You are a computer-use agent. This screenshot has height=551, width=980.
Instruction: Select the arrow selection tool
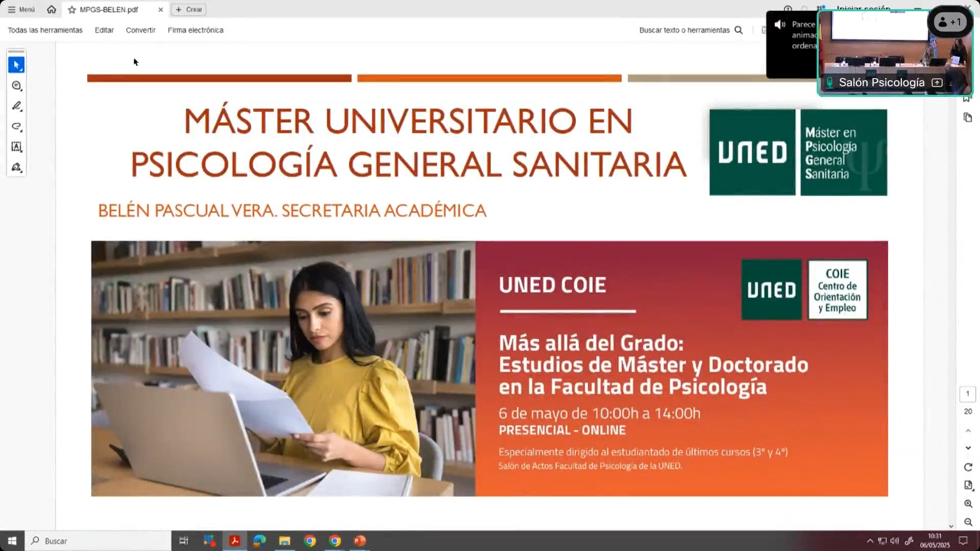tap(16, 65)
